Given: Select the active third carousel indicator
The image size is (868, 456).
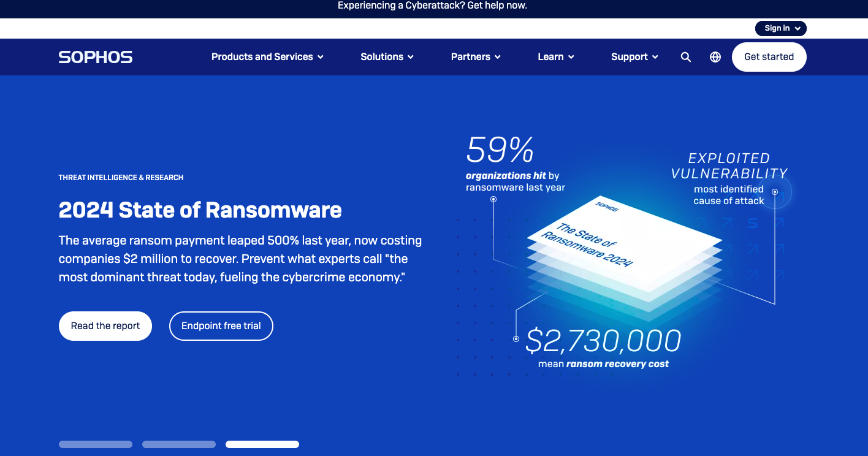Looking at the screenshot, I should coord(262,444).
